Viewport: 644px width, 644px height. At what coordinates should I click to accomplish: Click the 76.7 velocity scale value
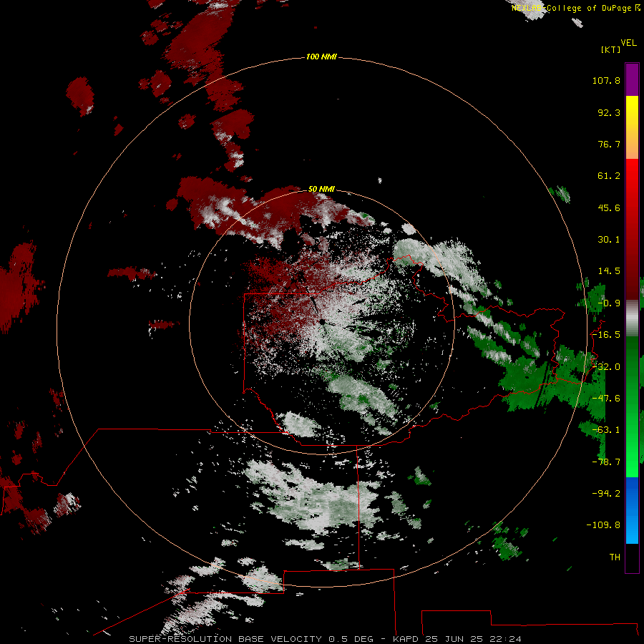coord(609,144)
